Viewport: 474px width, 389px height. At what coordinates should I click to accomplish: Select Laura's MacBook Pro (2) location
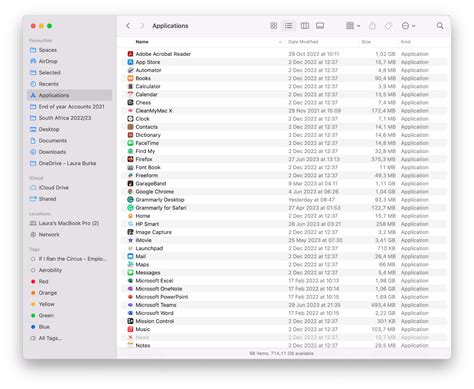pos(69,223)
